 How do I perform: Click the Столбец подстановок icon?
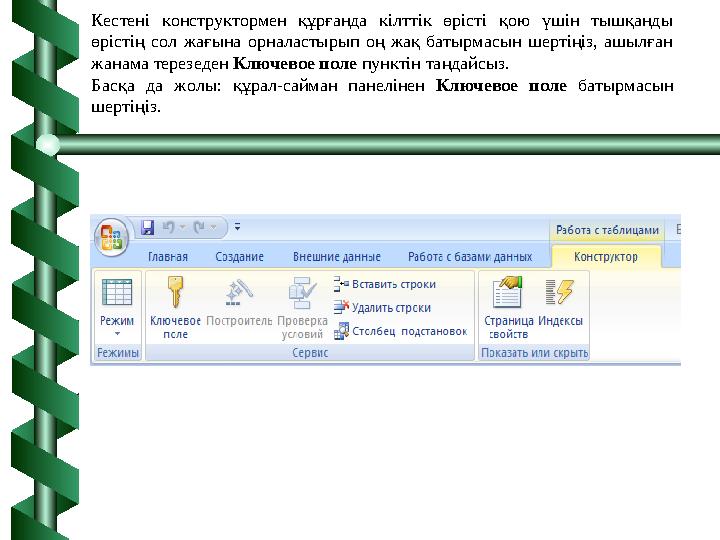point(341,331)
